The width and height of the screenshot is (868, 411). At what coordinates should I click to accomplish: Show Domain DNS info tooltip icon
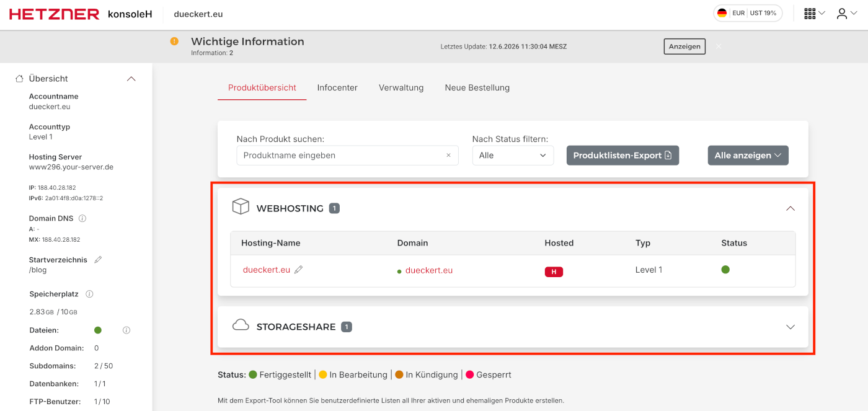82,219
